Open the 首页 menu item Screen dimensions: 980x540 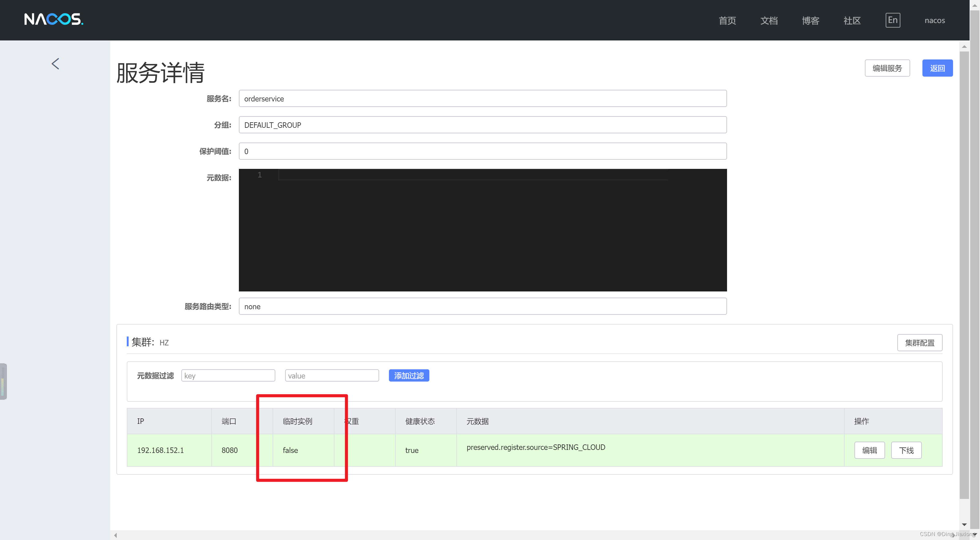click(727, 21)
